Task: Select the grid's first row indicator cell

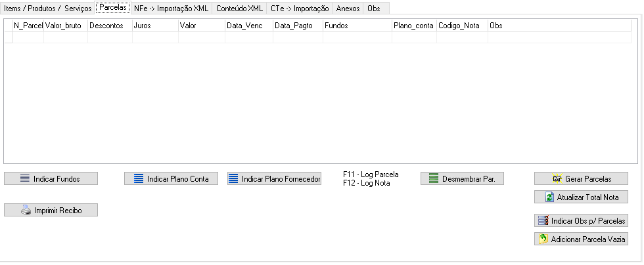Action: (x=8, y=37)
